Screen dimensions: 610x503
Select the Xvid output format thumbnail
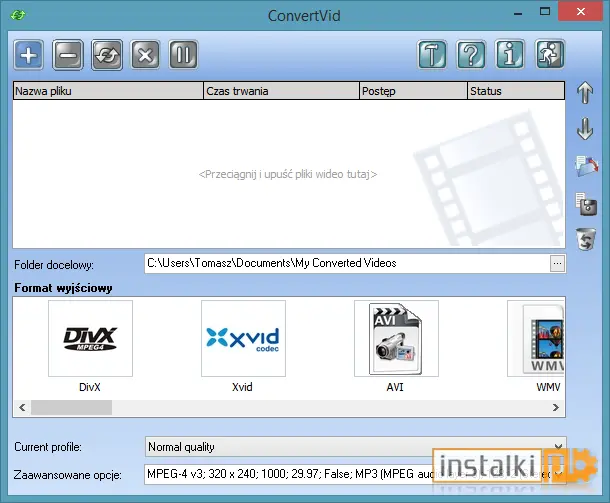coord(243,338)
